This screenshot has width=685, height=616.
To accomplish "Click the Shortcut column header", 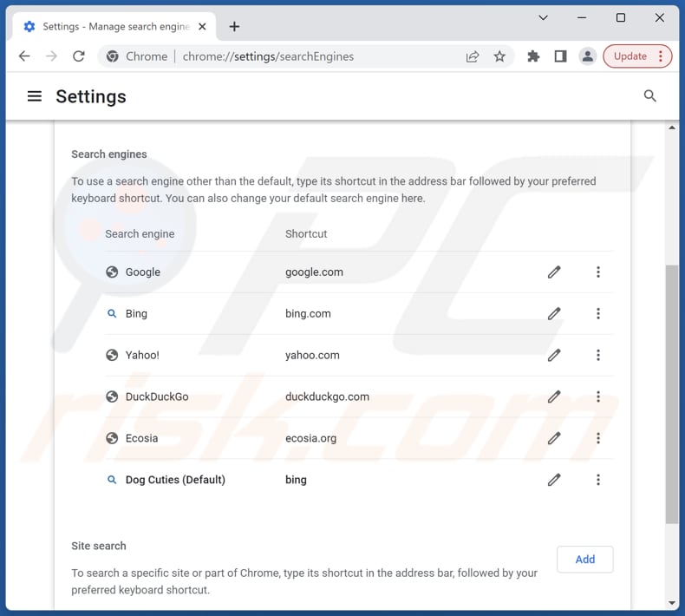I will pyautogui.click(x=306, y=234).
